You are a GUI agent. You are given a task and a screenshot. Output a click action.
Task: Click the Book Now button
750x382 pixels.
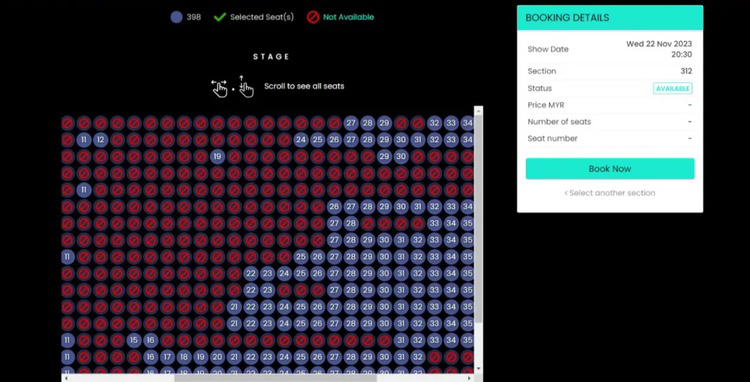tap(610, 169)
